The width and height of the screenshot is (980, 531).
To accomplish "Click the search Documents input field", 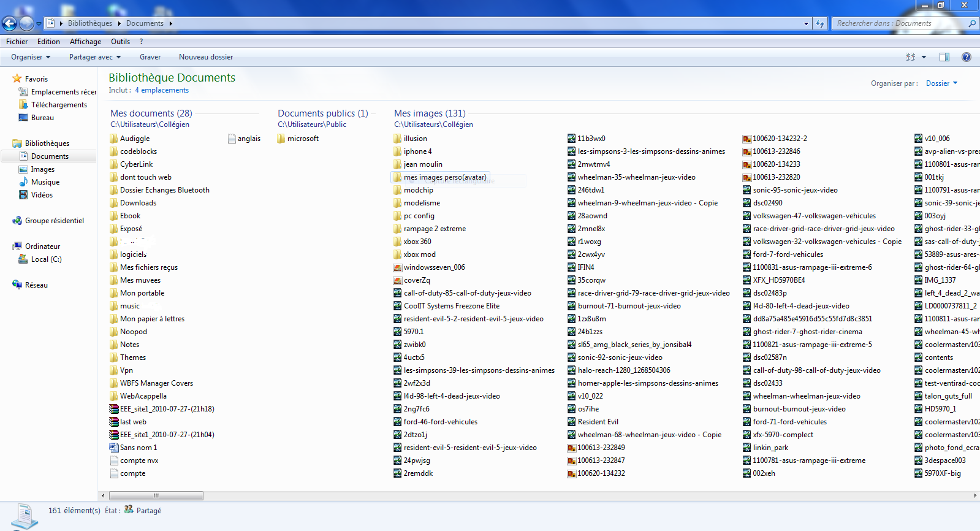I will (898, 23).
